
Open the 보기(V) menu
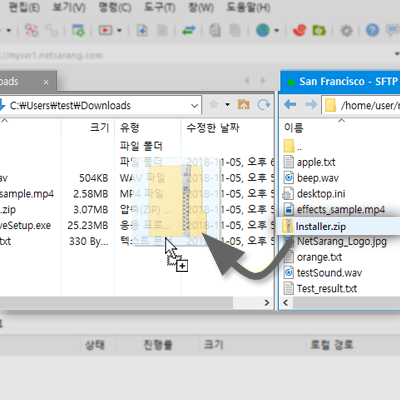[69, 7]
